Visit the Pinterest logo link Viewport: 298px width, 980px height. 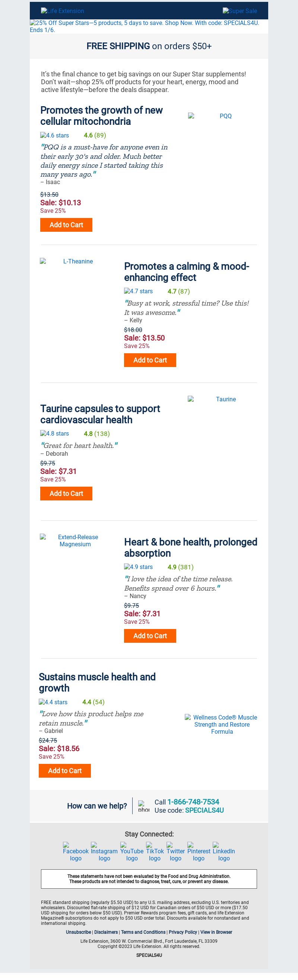199,852
